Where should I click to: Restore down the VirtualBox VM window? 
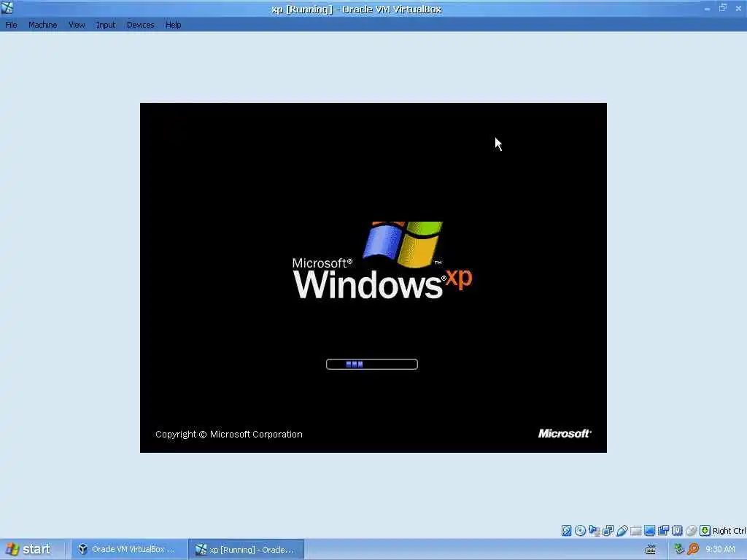point(723,7)
